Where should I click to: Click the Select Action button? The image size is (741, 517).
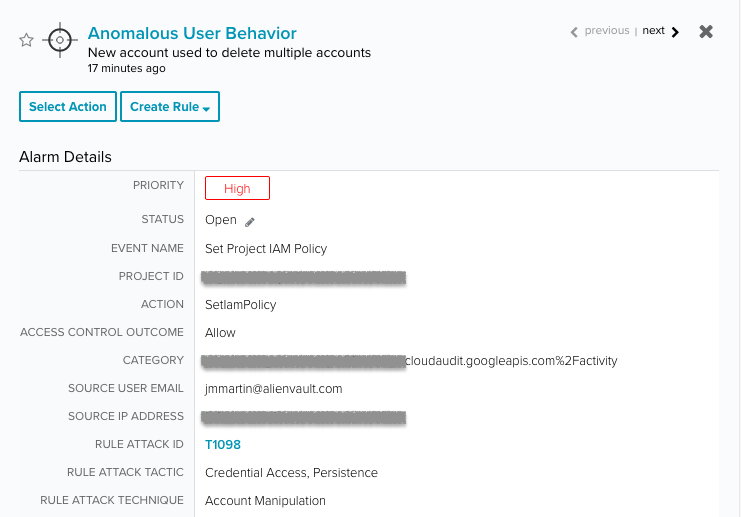[68, 106]
